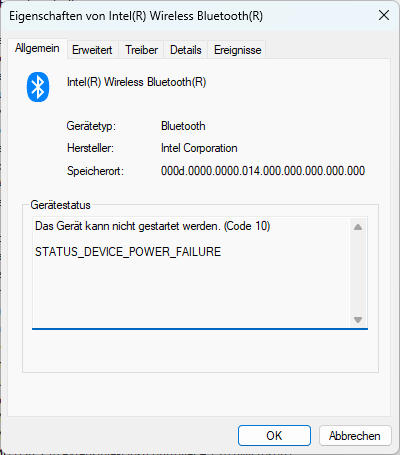
Task: Click the Gerätestatus group label
Action: coord(60,205)
